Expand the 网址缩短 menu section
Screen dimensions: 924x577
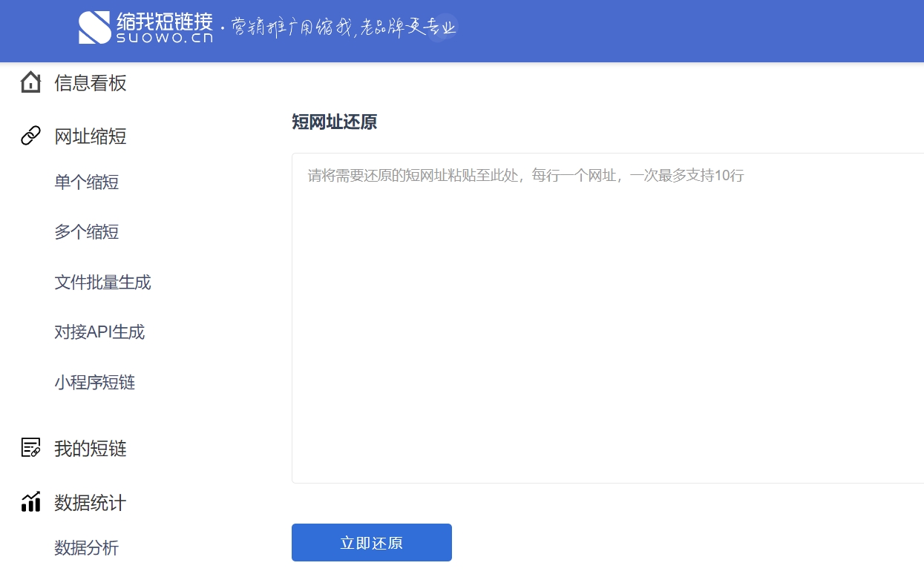tap(90, 136)
